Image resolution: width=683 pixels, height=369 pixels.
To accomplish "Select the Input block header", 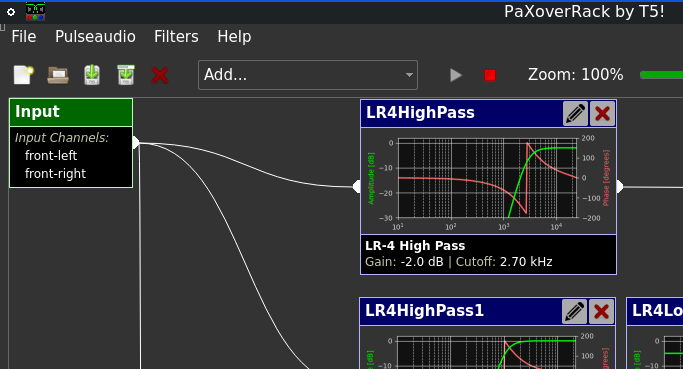I will click(x=71, y=112).
